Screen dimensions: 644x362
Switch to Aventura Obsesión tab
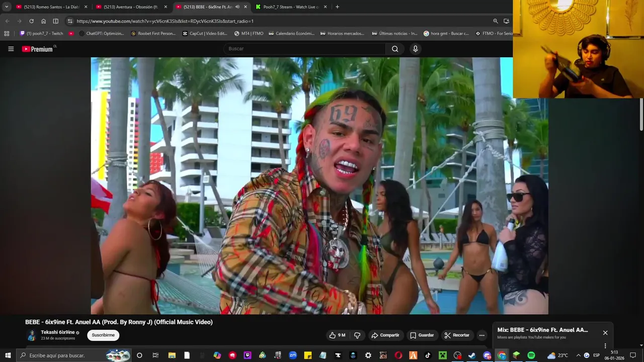tap(132, 7)
